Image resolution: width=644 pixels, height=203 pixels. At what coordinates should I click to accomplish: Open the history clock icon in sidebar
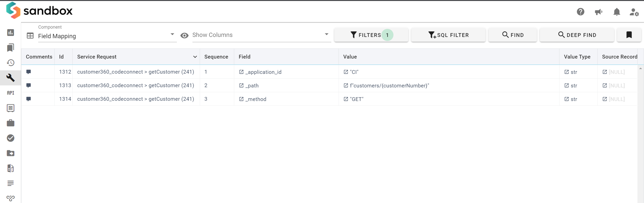tap(11, 63)
